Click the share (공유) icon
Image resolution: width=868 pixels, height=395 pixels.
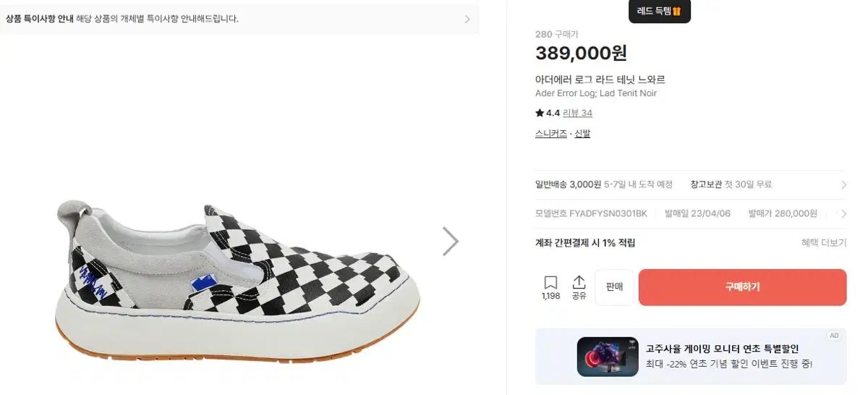pos(579,283)
